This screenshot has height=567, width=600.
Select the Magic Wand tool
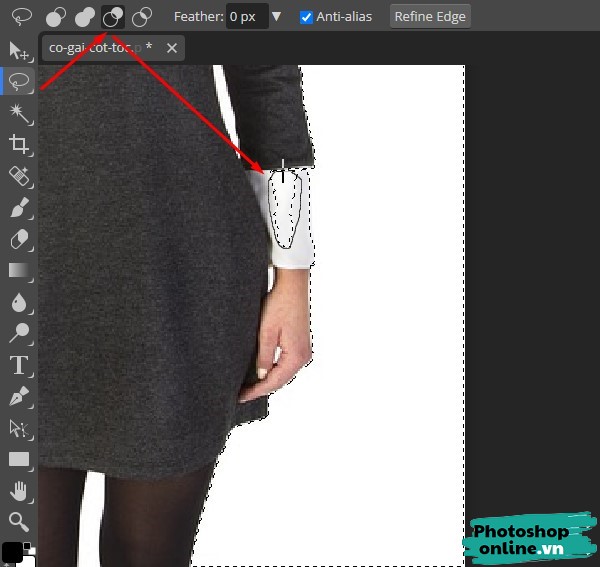tap(18, 113)
